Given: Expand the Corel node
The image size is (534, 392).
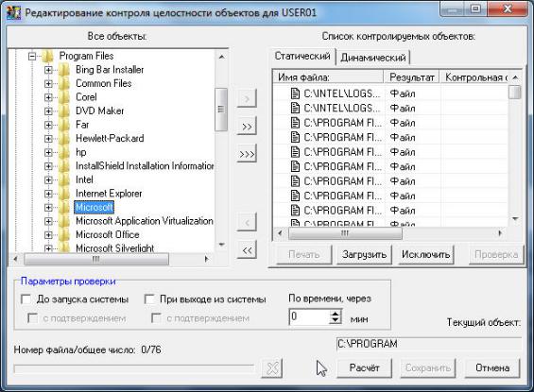Looking at the screenshot, I should 48,97.
